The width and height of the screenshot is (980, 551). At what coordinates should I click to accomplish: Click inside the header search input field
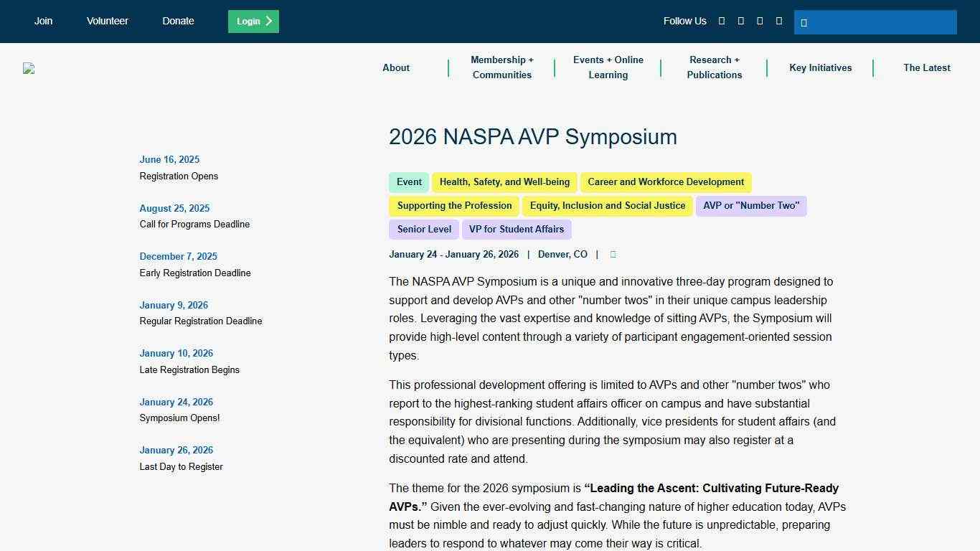pyautogui.click(x=875, y=22)
